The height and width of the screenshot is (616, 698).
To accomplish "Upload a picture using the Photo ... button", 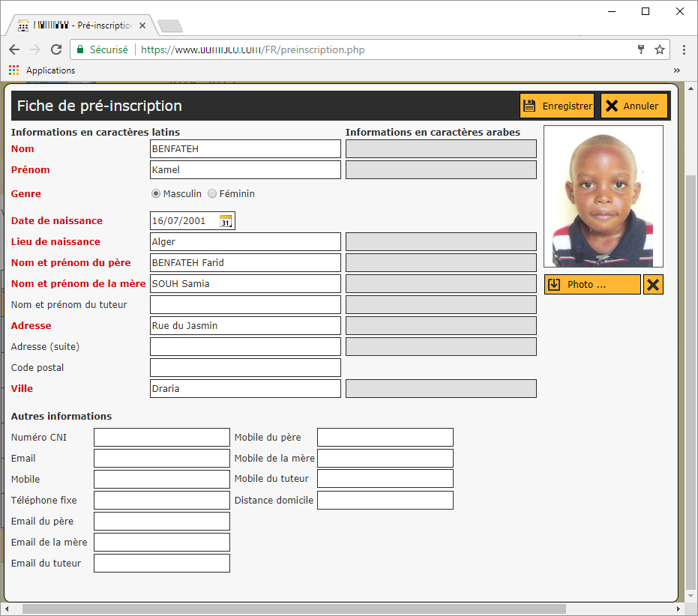I will coord(592,285).
